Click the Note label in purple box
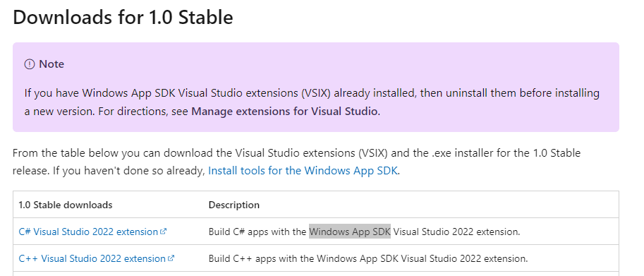This screenshot has height=276, width=644. 51,64
